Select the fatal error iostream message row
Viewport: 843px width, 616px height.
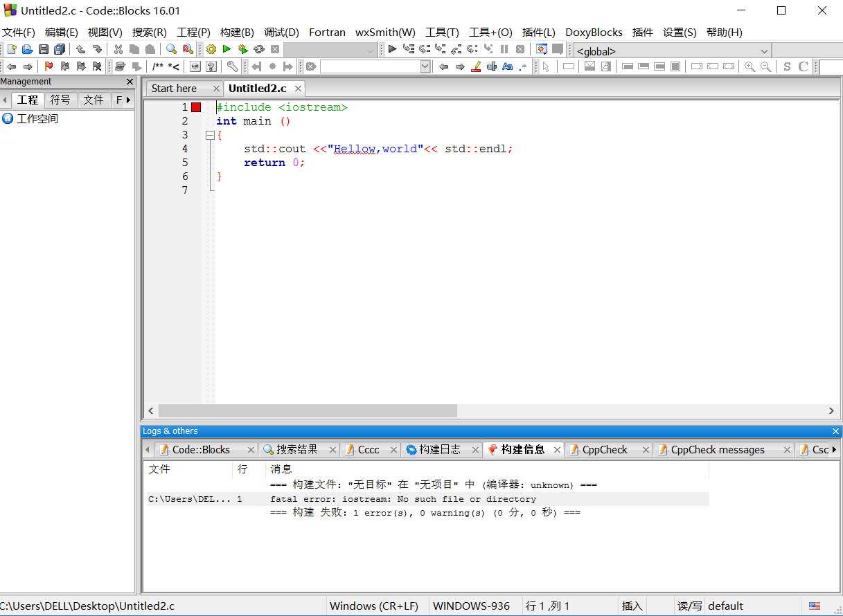tap(402, 499)
